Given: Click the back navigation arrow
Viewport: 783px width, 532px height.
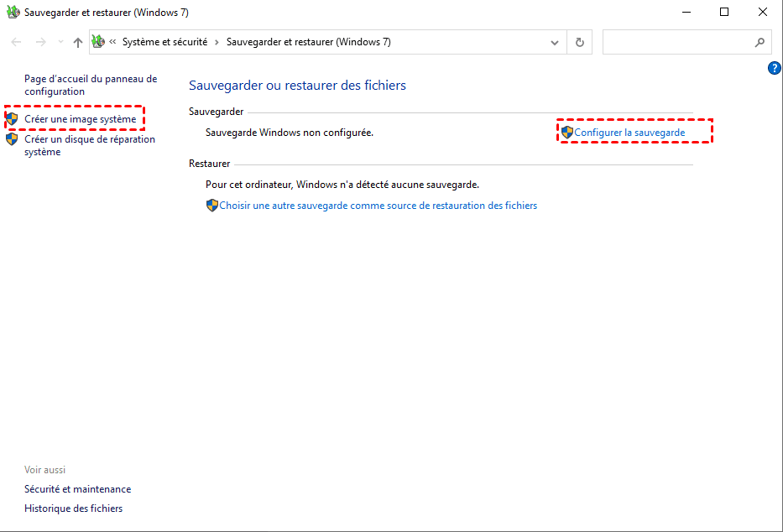Looking at the screenshot, I should click(x=17, y=43).
